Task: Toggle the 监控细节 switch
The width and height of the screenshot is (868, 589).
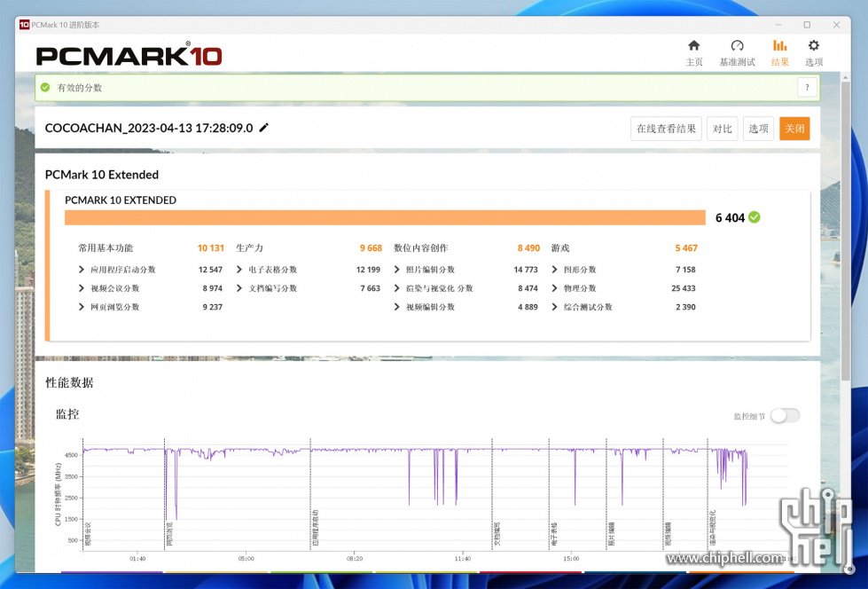Action: click(785, 415)
